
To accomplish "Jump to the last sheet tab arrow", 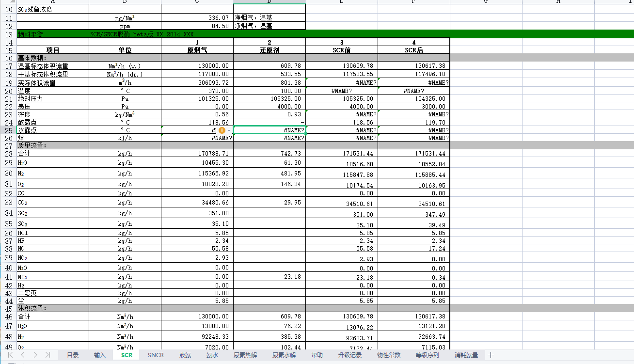I will coord(48,355).
